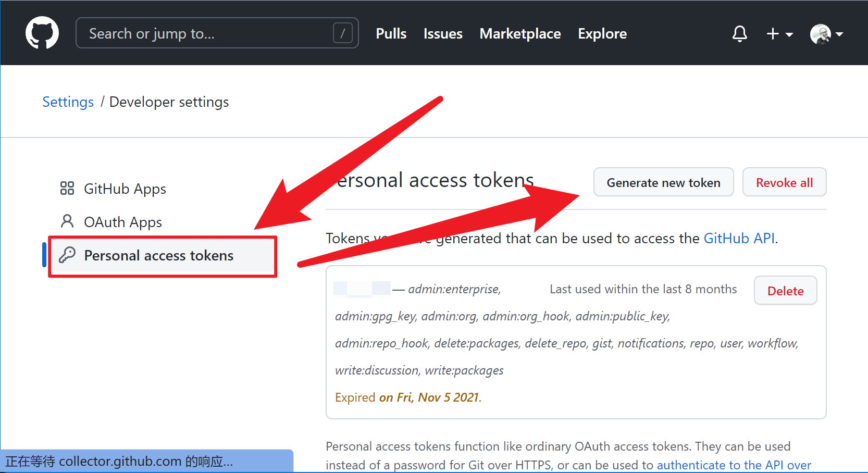The image size is (868, 473).
Task: Open the user avatar menu
Action: pos(826,34)
